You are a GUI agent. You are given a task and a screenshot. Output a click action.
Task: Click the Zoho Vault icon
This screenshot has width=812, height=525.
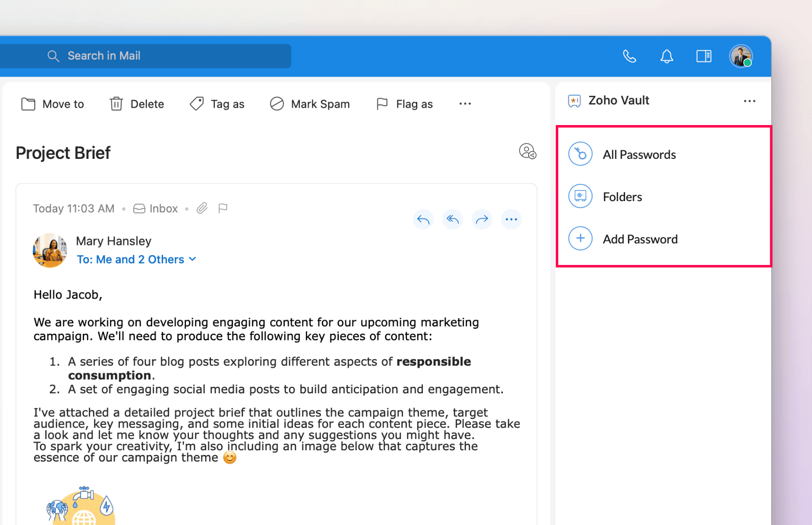[574, 101]
